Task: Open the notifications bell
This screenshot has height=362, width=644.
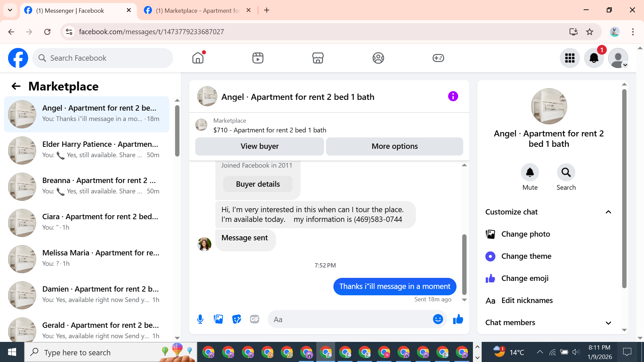Action: point(594,58)
